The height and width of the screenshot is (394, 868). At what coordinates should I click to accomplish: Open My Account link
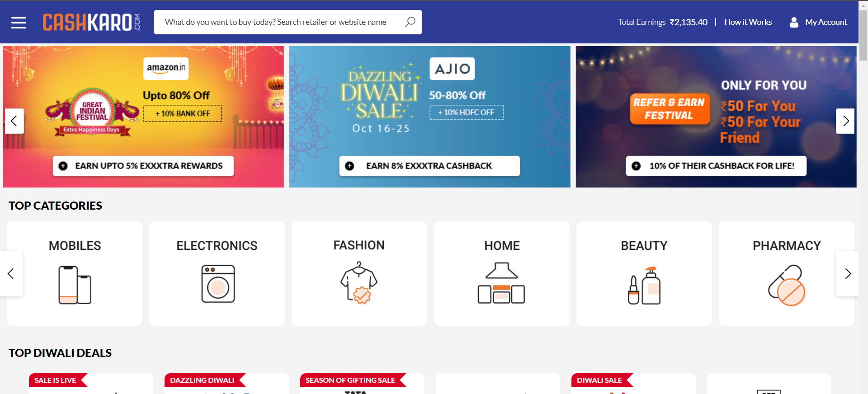pos(826,22)
